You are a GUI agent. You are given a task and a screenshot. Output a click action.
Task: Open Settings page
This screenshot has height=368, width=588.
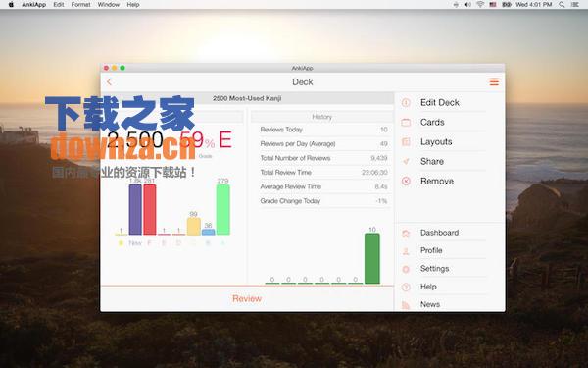434,269
